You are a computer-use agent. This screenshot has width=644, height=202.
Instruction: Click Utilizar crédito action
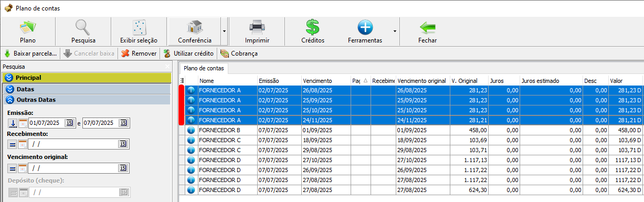point(188,54)
